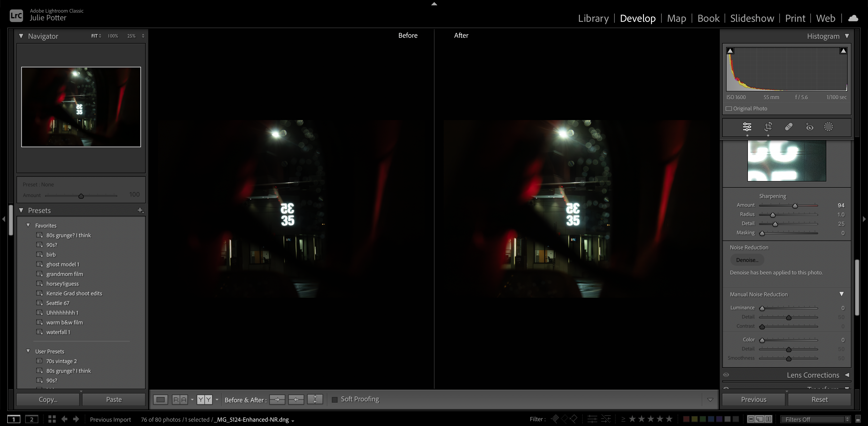Collapse the Manual Noise Reduction section
Viewport: 868px width, 426px height.
pyautogui.click(x=841, y=294)
